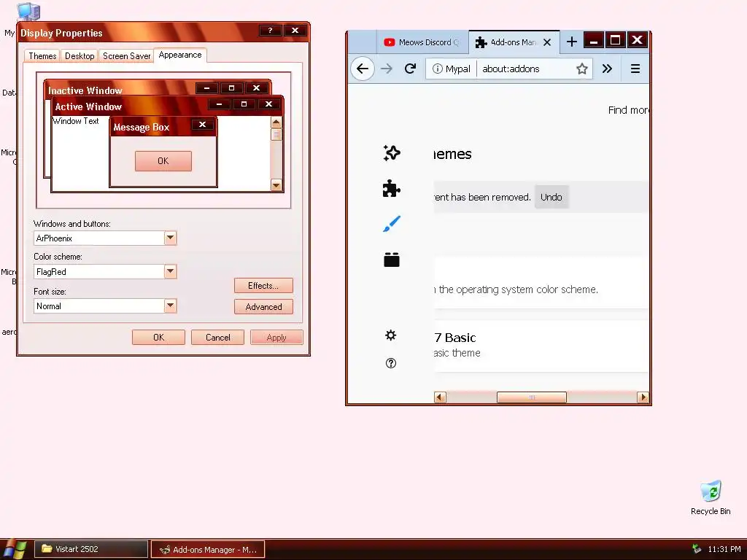
Task: Open Extensions puzzle icon in add-ons sidebar
Action: [x=392, y=189]
